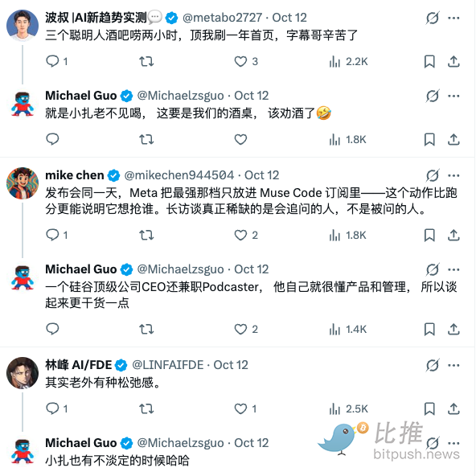View 2.5K analytics on 林峰's tweet

348,408
